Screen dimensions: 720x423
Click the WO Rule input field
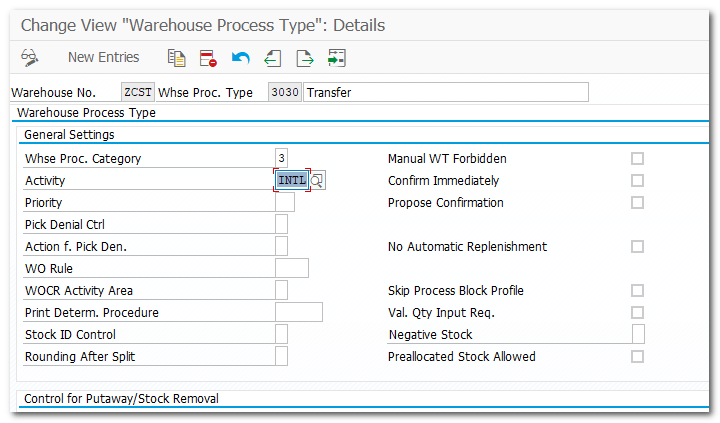pos(291,269)
